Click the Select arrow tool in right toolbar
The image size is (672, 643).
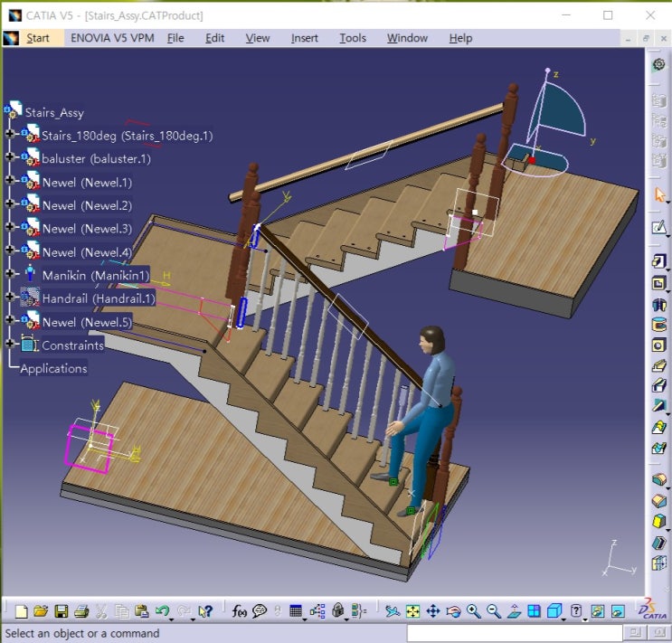tap(659, 194)
